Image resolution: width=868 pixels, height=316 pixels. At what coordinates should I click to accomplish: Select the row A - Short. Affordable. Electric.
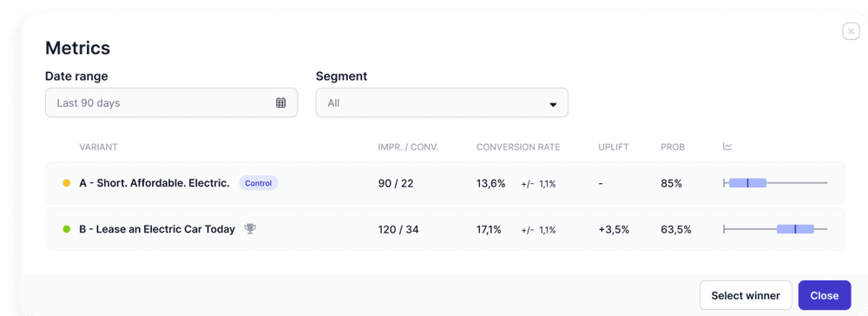tap(444, 183)
